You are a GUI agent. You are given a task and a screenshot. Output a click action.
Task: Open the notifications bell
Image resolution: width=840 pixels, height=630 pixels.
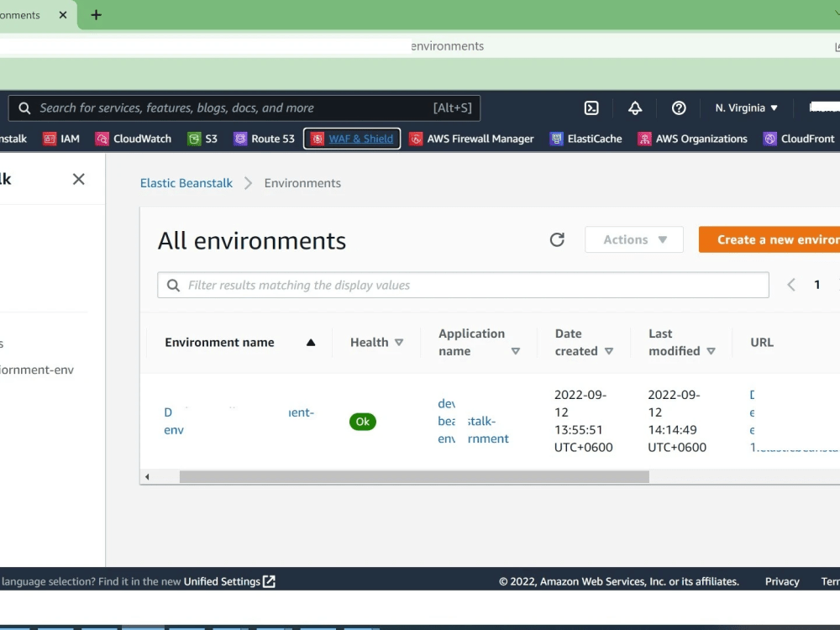635,108
